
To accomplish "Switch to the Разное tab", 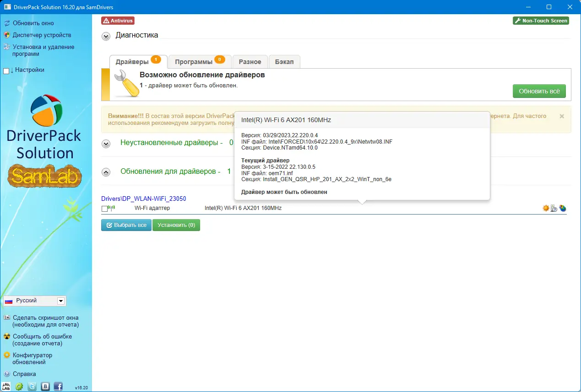I will (250, 62).
